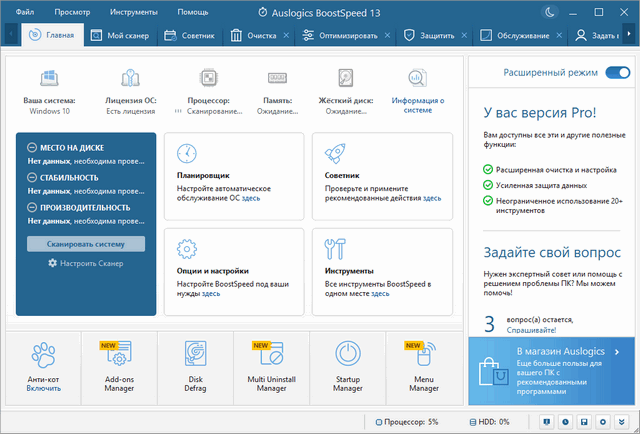The image size is (640, 434).
Task: Click the Опции и настройки gear icon
Action: [186, 249]
